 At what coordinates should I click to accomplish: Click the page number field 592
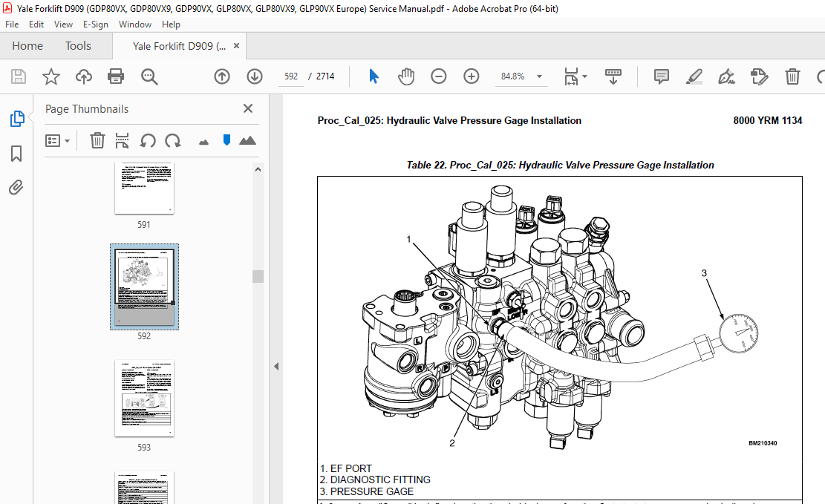[291, 76]
